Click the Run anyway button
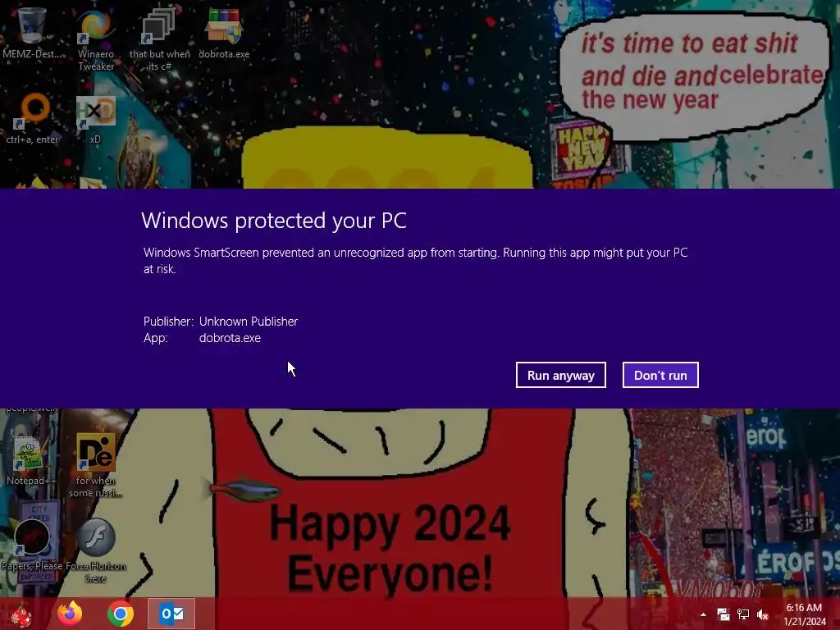Image resolution: width=840 pixels, height=630 pixels. pyautogui.click(x=560, y=375)
